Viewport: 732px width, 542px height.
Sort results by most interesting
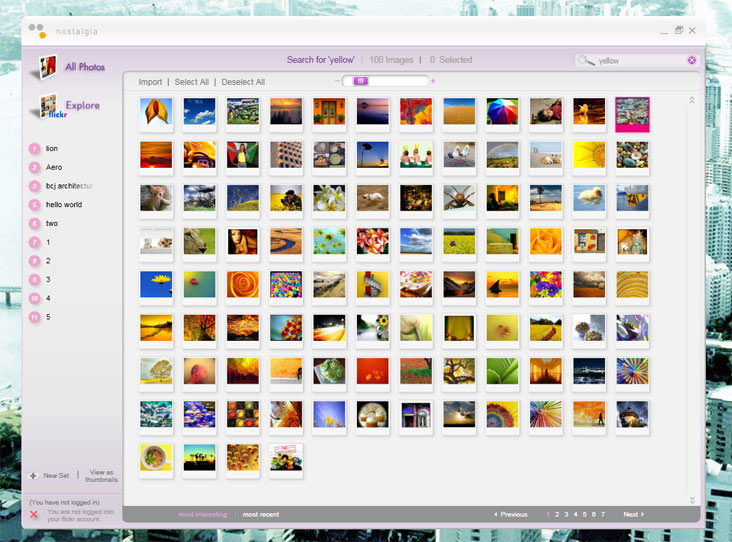[x=203, y=514]
